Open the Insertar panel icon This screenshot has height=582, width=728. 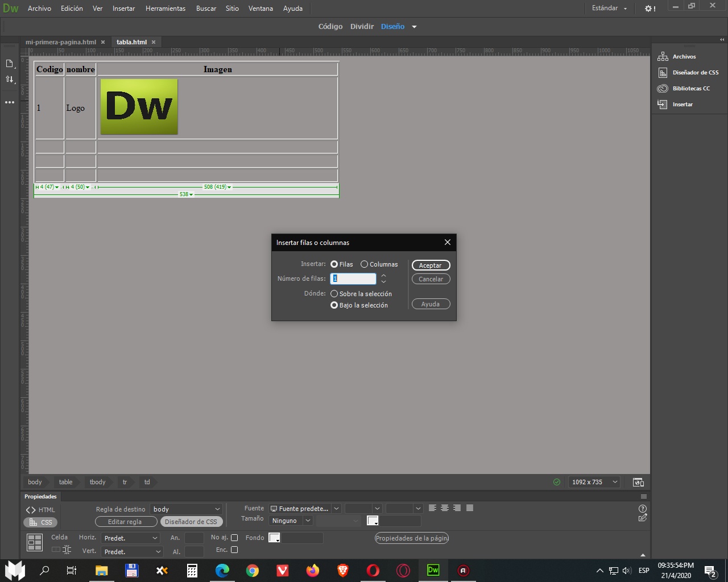click(663, 104)
